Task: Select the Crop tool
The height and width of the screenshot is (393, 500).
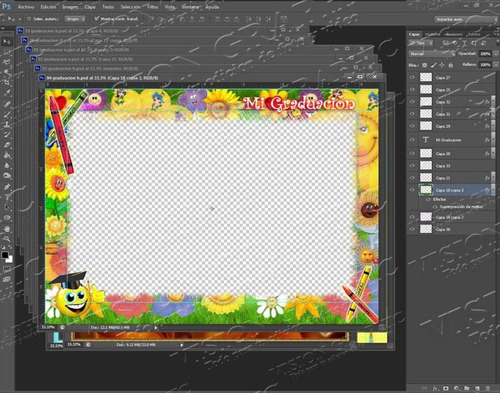Action: [6, 82]
